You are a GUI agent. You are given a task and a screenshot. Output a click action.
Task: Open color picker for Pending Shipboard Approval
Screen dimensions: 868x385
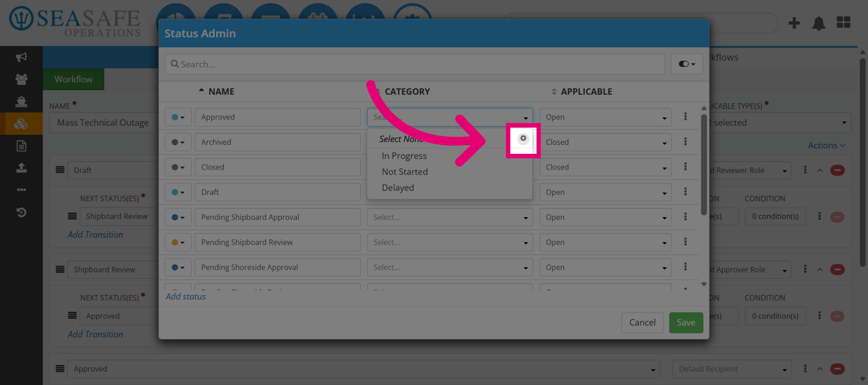pyautogui.click(x=178, y=217)
